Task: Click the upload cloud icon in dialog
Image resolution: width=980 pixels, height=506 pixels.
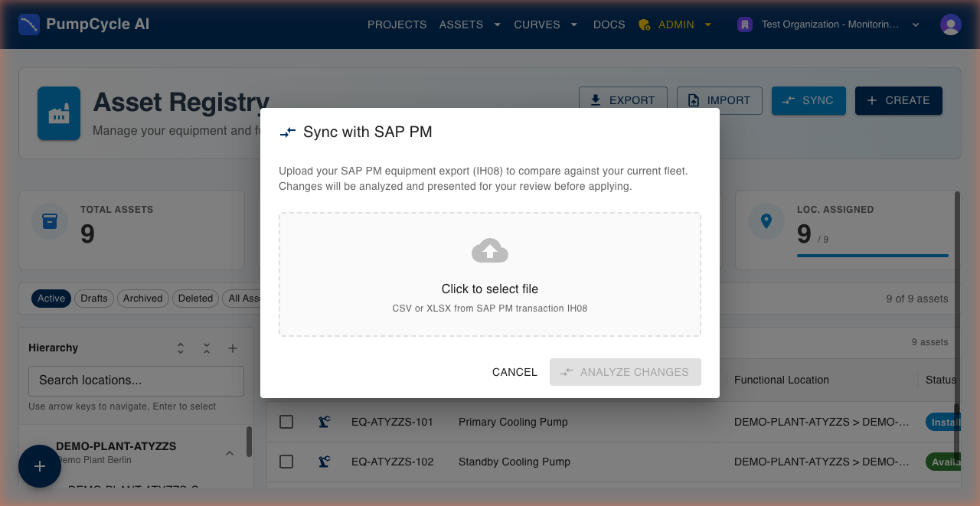Action: (x=489, y=250)
